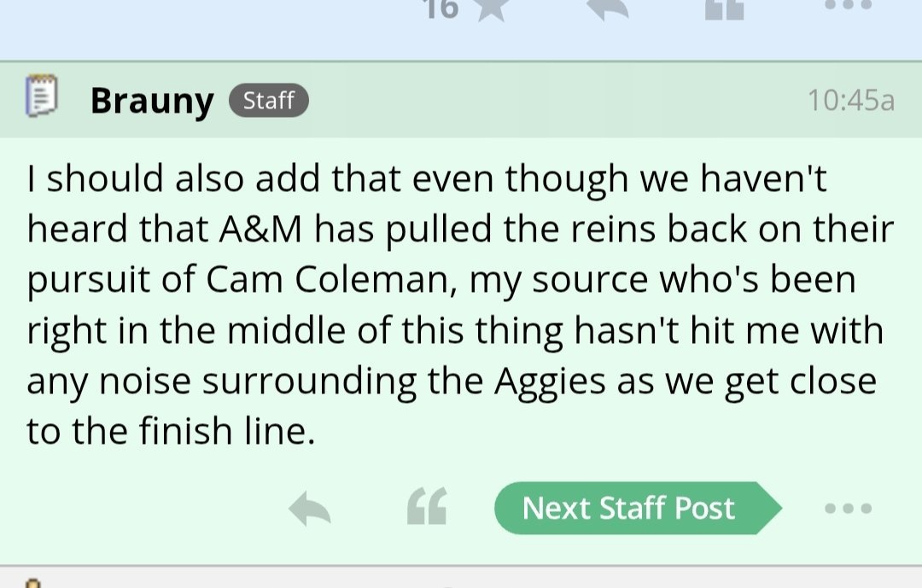Image resolution: width=922 pixels, height=588 pixels.
Task: Open the three-dot menu on Brauny's post
Action: pyautogui.click(x=849, y=509)
